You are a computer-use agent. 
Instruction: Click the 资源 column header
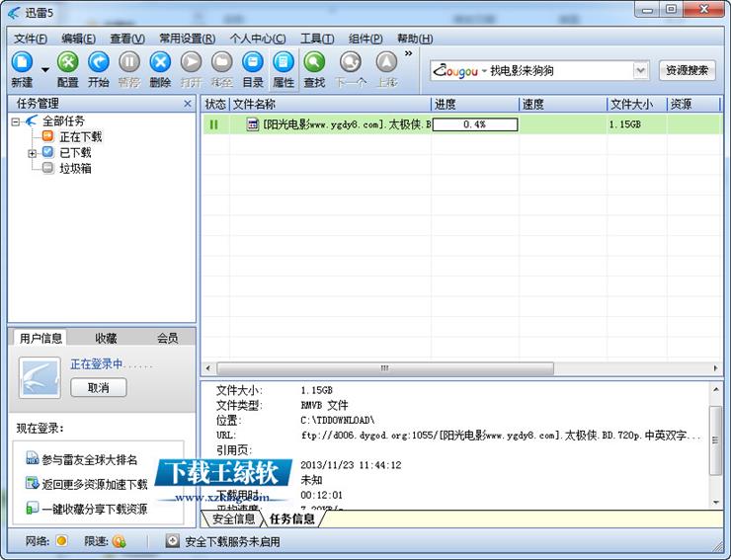click(x=693, y=104)
